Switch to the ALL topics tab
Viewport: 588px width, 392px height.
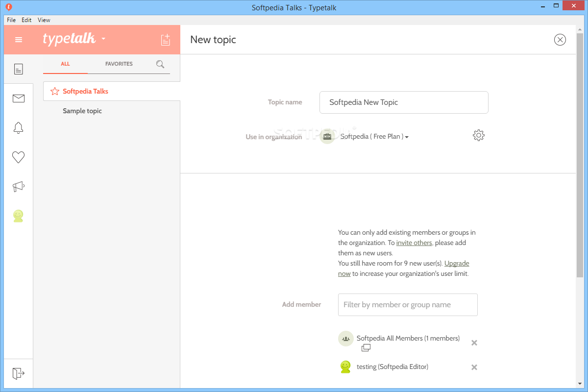tap(65, 64)
